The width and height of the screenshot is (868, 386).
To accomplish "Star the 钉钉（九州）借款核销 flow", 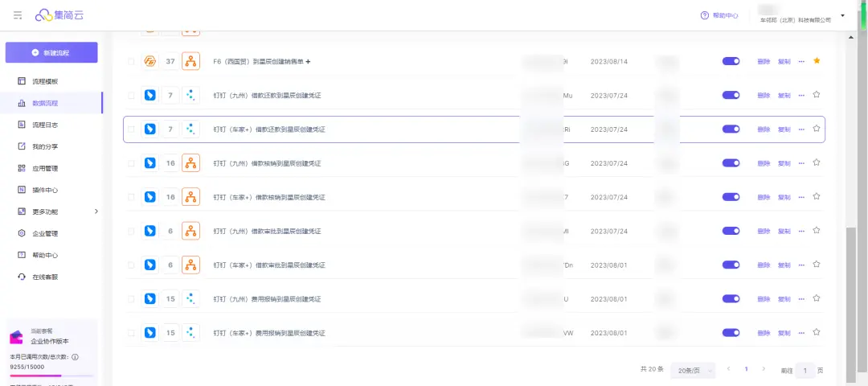I will [x=816, y=162].
